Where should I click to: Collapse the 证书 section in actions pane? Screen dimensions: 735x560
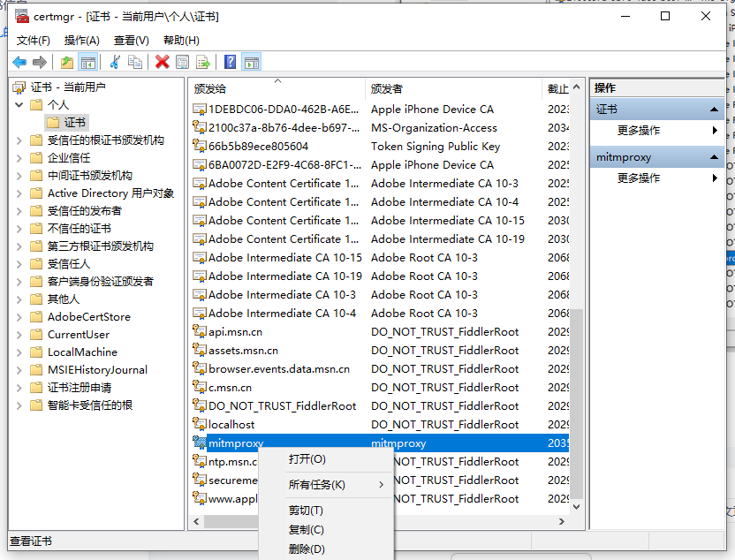[x=714, y=110]
